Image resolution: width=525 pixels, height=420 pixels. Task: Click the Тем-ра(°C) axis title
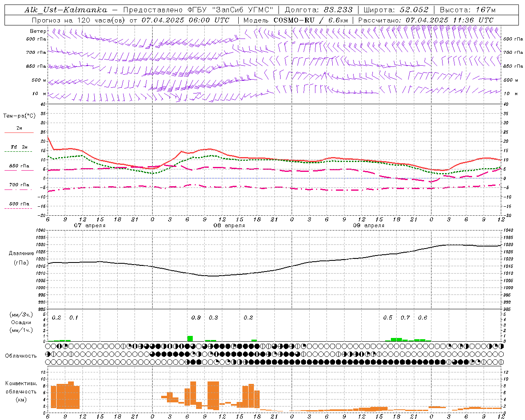(19, 116)
